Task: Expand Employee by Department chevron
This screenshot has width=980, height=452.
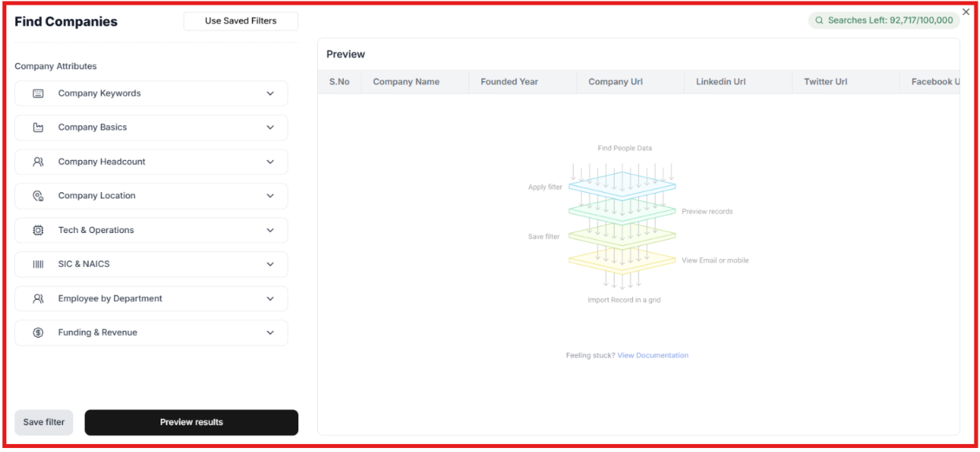Action: [x=270, y=299]
